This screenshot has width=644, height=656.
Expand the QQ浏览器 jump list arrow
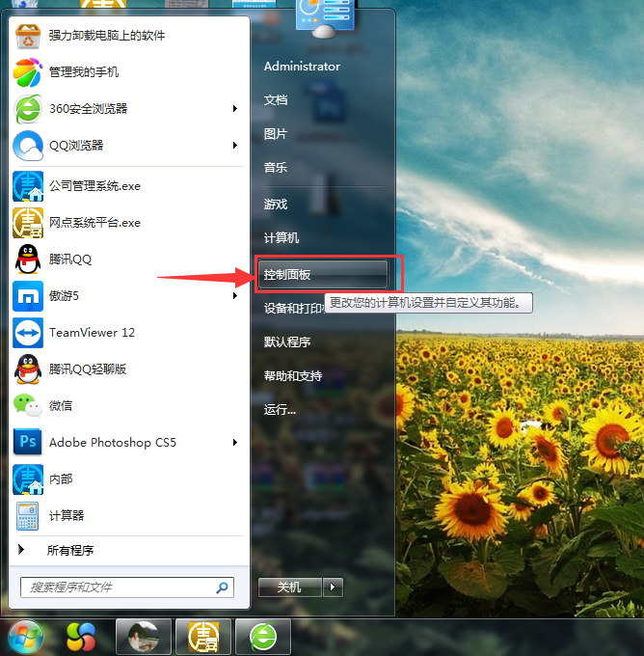234,146
